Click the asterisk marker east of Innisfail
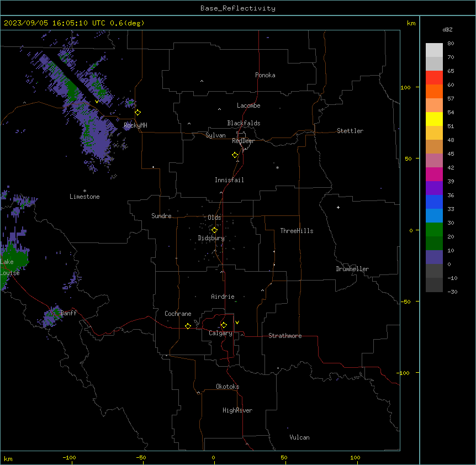 (277, 167)
